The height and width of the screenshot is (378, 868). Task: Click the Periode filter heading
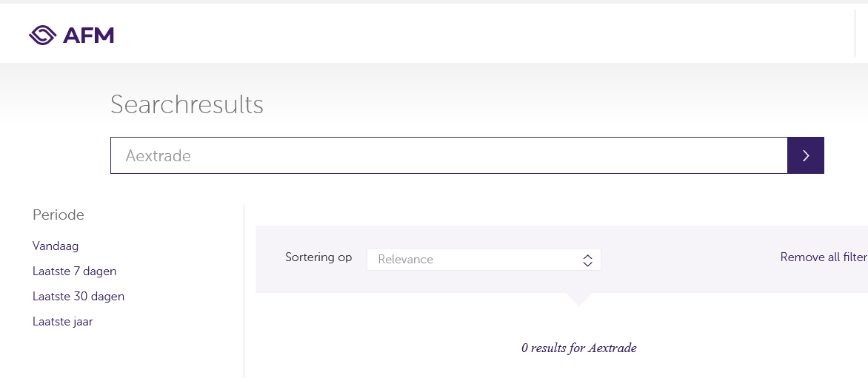coord(58,215)
